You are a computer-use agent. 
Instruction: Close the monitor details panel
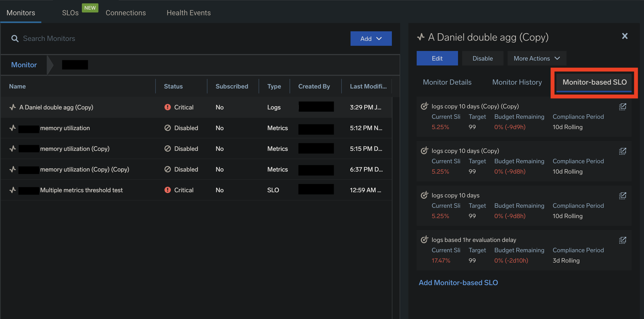click(x=625, y=36)
